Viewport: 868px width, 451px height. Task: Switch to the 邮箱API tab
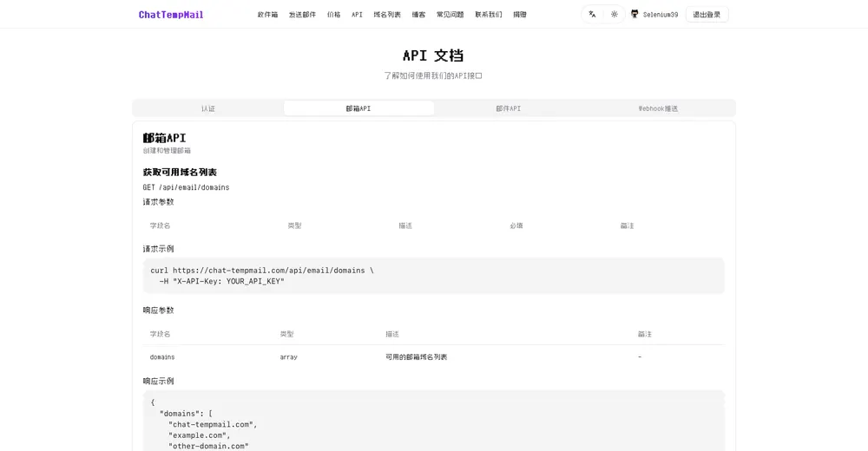pyautogui.click(x=358, y=108)
